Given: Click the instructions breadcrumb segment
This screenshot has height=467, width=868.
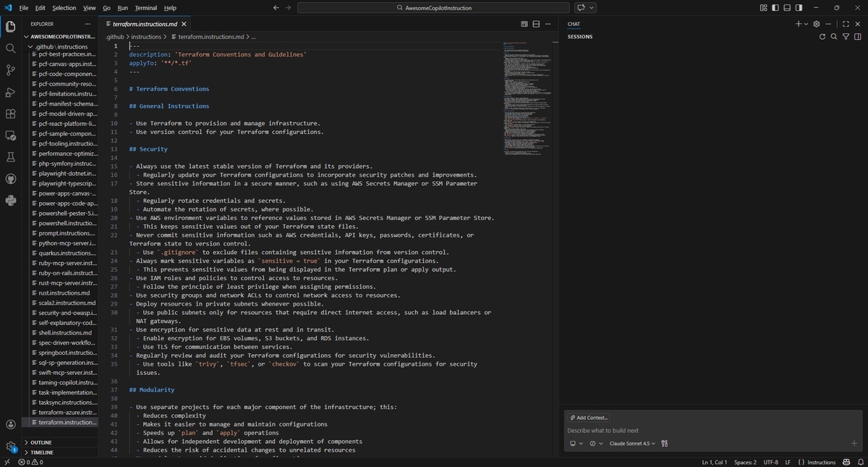Looking at the screenshot, I should (146, 36).
